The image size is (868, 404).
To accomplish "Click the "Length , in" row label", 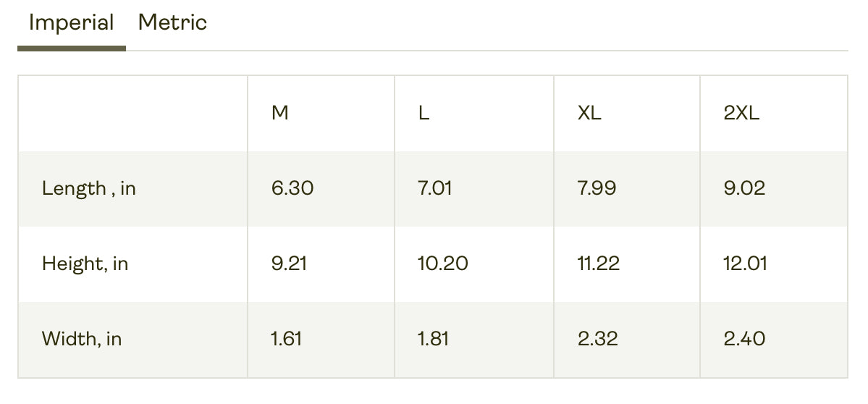I will [x=88, y=189].
